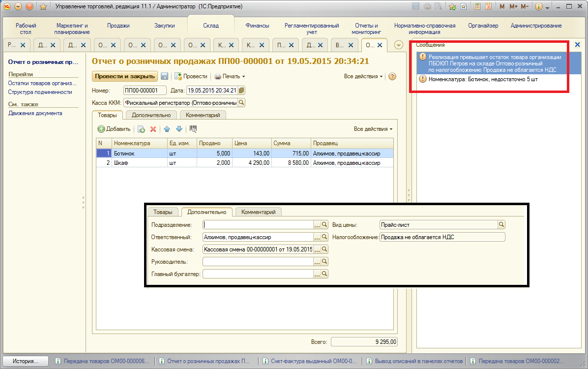588x369 pixels.
Task: Click the red X delete row icon
Action: [x=153, y=129]
